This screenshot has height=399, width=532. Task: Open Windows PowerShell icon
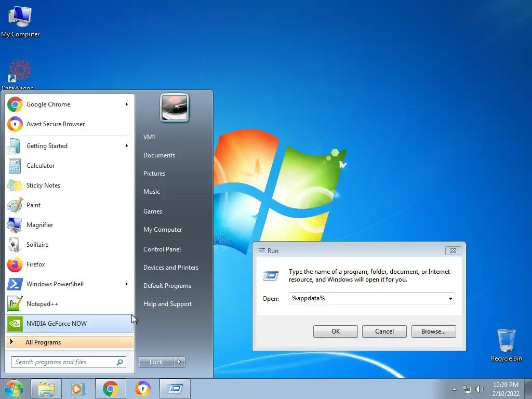tap(15, 284)
